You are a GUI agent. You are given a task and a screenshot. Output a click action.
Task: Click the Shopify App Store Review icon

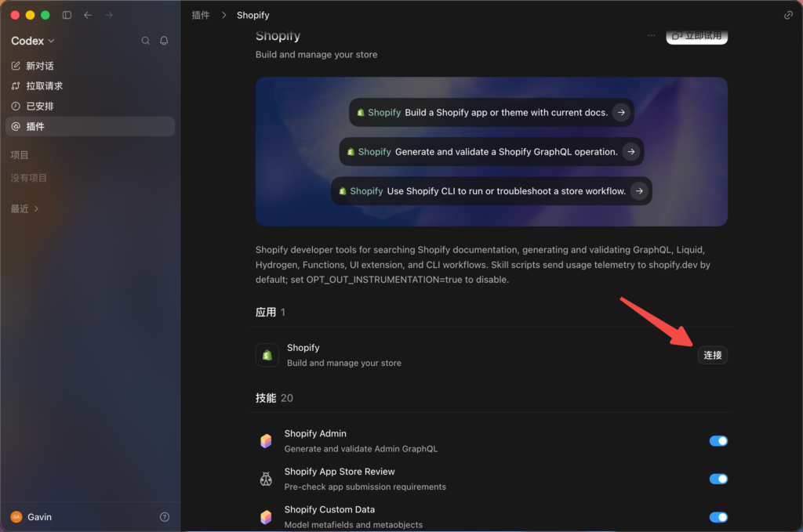pos(266,479)
